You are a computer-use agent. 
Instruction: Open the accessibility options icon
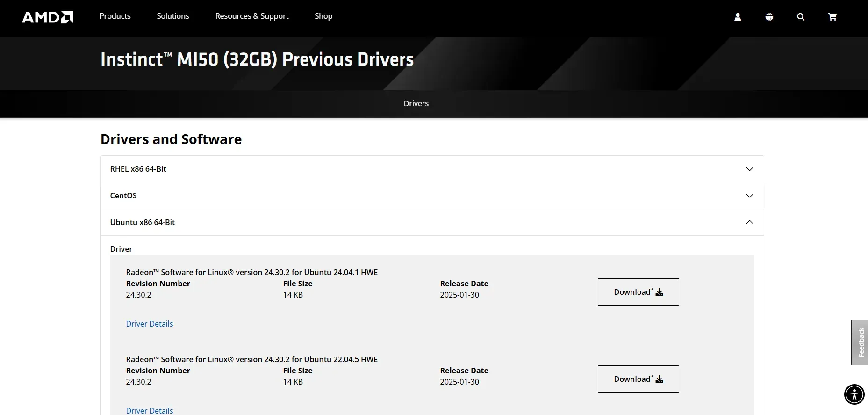point(854,394)
